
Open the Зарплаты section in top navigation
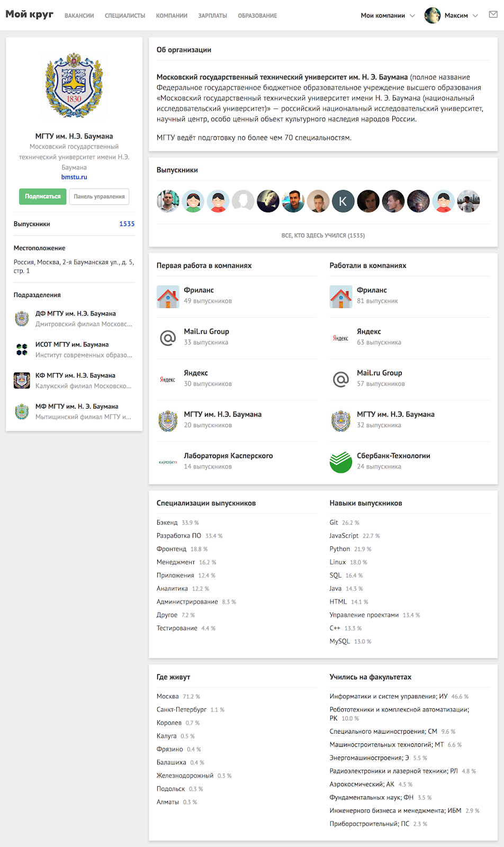coord(212,16)
